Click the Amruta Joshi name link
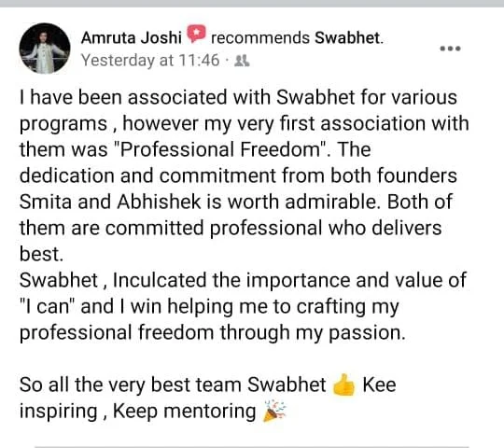Screen dimensions: 504x448 point(132,38)
